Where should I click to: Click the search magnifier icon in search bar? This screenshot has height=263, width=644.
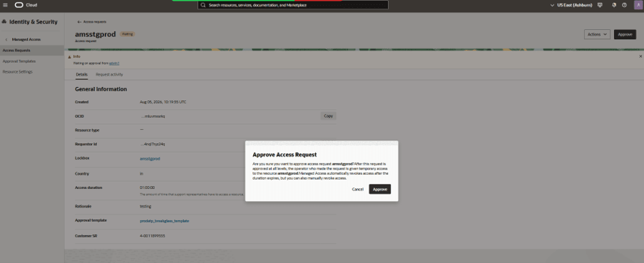203,5
